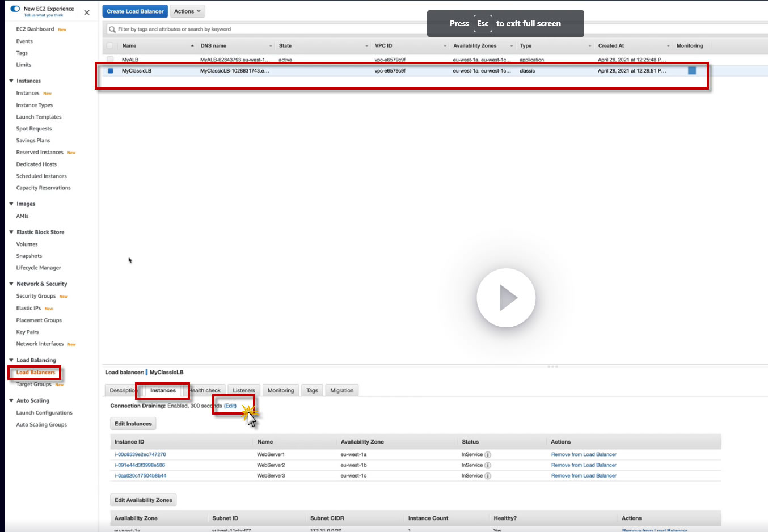This screenshot has width=768, height=532.
Task: Open Launch Templates in the sidebar
Action: (x=39, y=117)
